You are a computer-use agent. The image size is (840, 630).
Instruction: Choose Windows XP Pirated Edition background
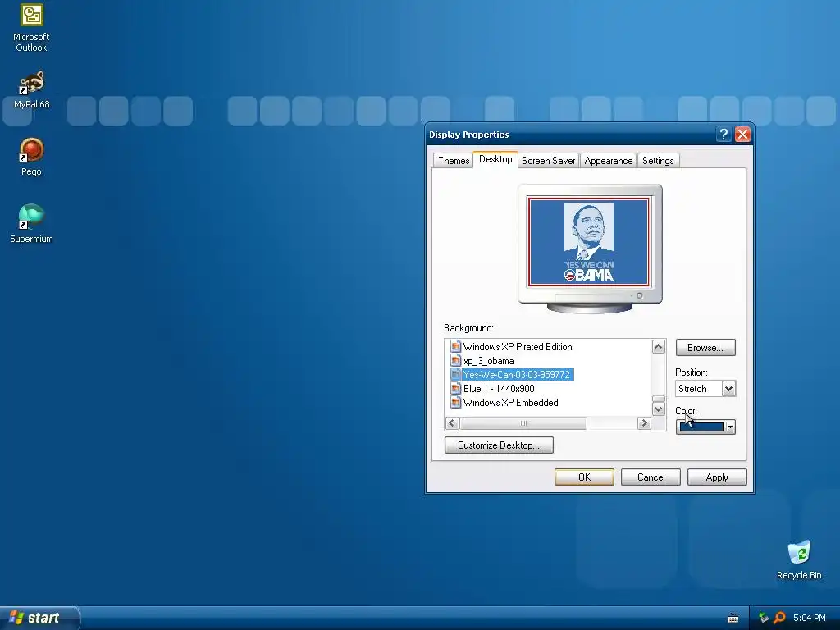point(518,347)
